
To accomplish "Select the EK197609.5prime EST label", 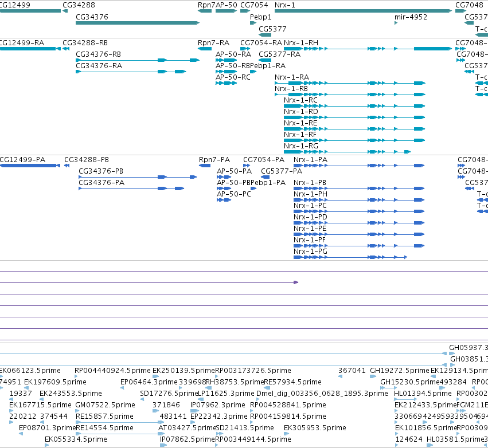I will point(55,382).
